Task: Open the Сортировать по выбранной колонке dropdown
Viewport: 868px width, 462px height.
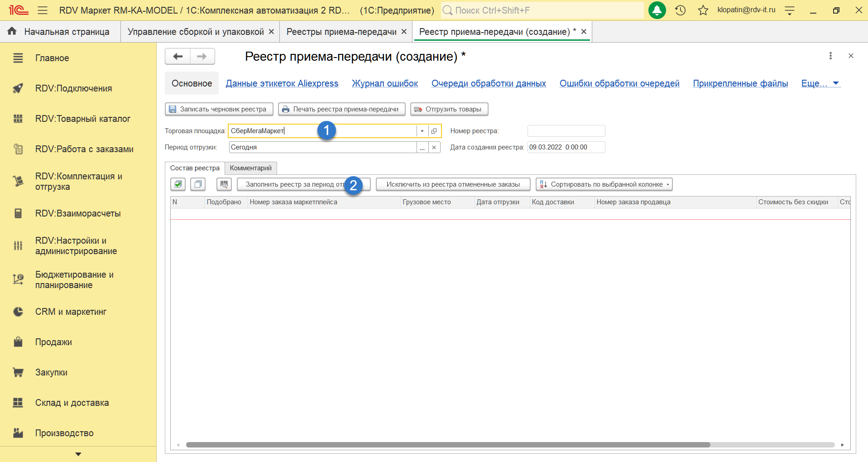Action: (604, 184)
